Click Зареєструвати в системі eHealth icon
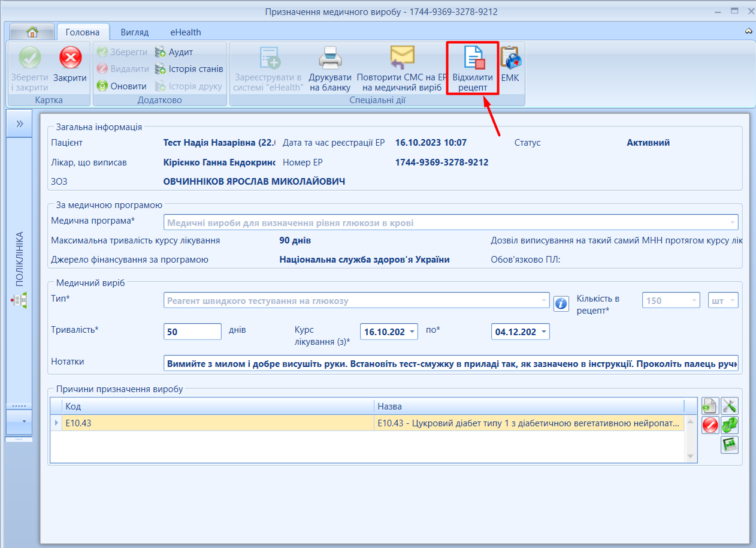Viewport: 756px width, 548px height. click(x=270, y=58)
